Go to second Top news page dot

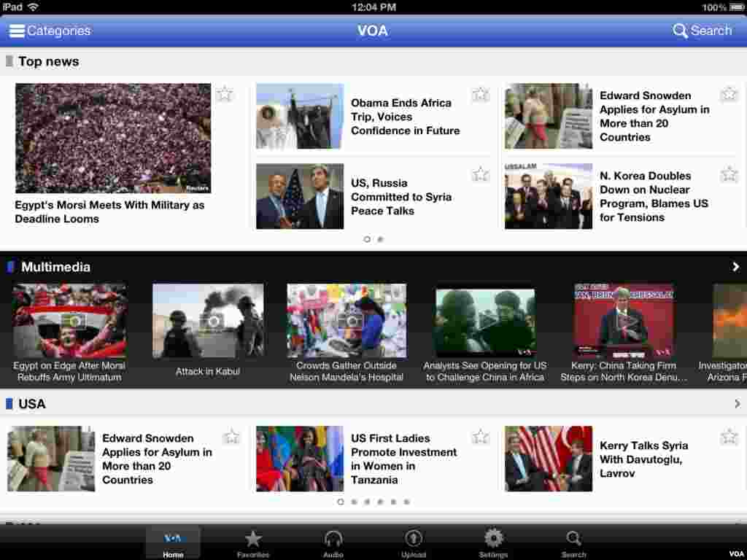coord(380,239)
